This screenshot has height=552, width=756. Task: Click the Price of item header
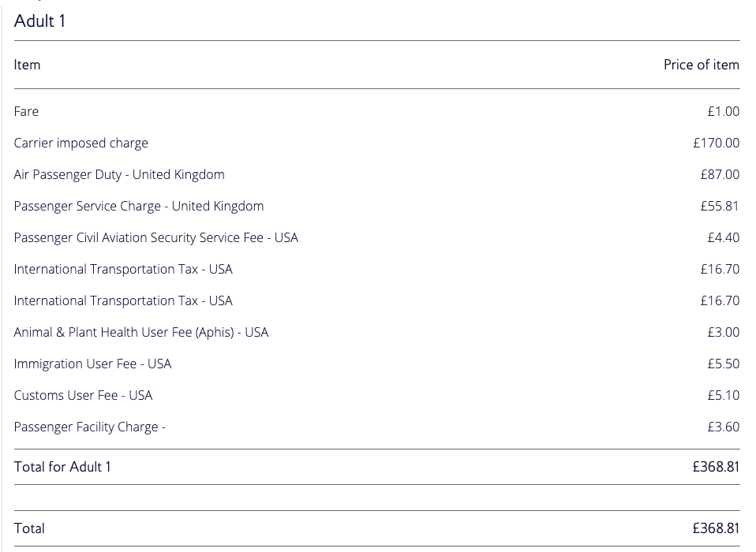click(701, 65)
